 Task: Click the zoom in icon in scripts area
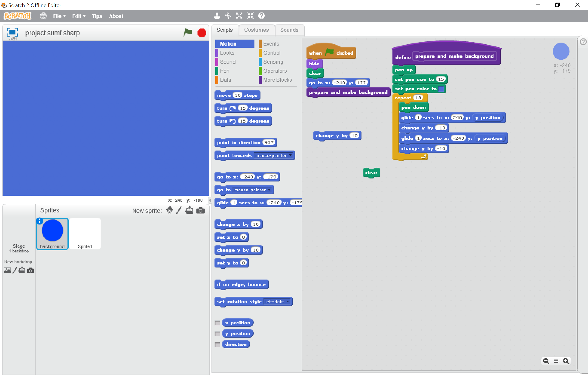(566, 361)
